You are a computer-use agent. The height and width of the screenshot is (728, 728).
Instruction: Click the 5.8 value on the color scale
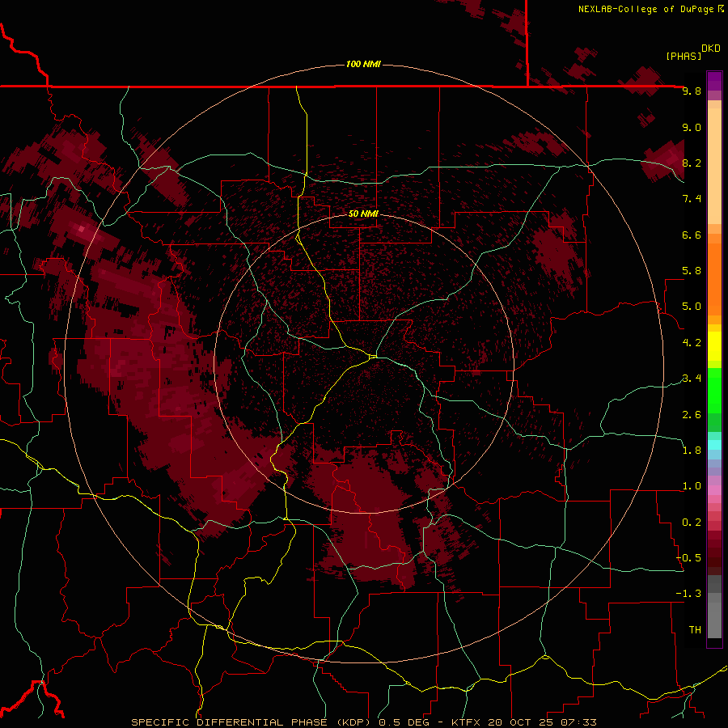pos(692,271)
